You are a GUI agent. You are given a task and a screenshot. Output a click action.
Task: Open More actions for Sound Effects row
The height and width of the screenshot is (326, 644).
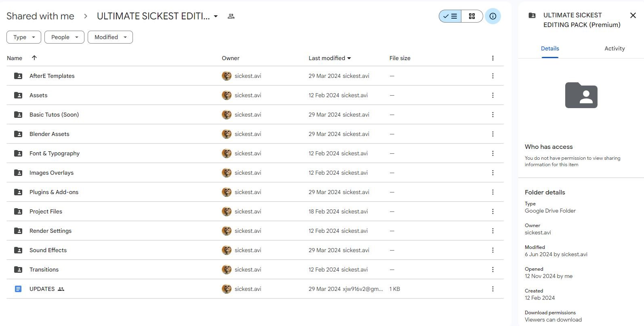pyautogui.click(x=492, y=250)
